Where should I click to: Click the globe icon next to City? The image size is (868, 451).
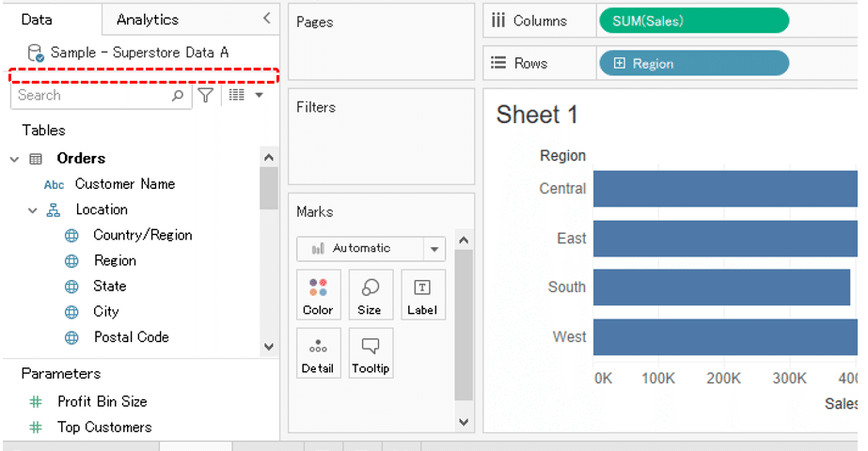(71, 312)
